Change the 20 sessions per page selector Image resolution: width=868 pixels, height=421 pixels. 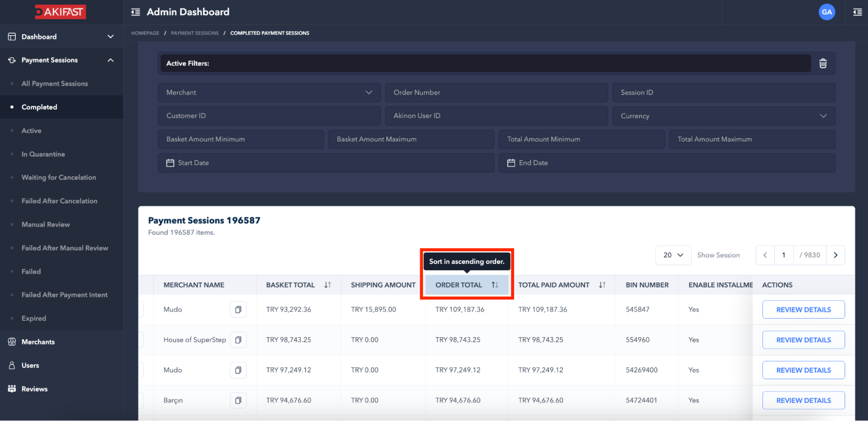coord(673,255)
